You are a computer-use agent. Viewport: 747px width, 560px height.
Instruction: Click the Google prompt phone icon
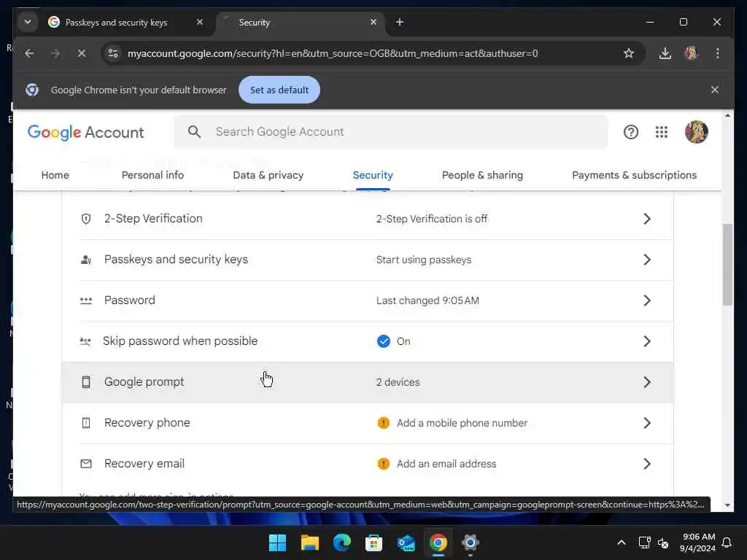(x=86, y=382)
